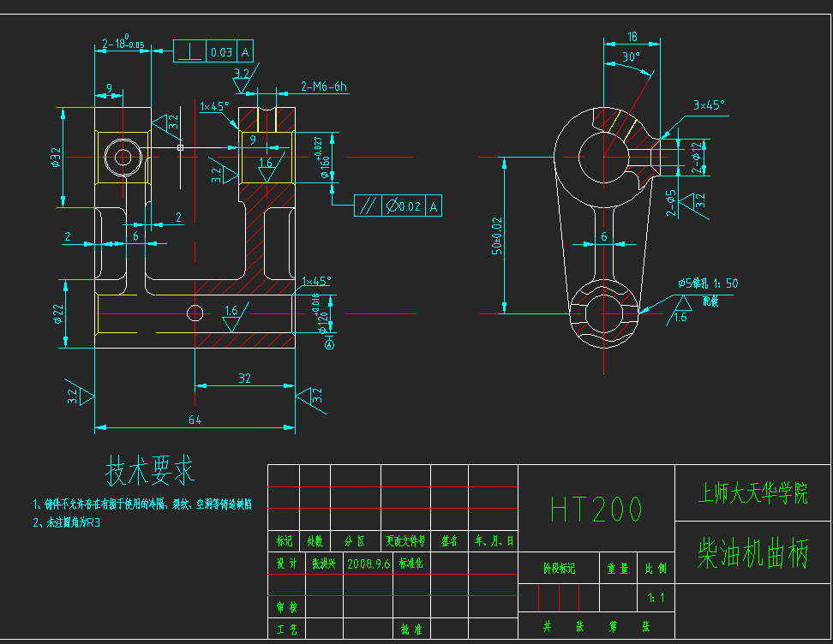This screenshot has height=644, width=833.
Task: Select the 3×45° chamfer annotation
Action: pyautogui.click(x=709, y=105)
